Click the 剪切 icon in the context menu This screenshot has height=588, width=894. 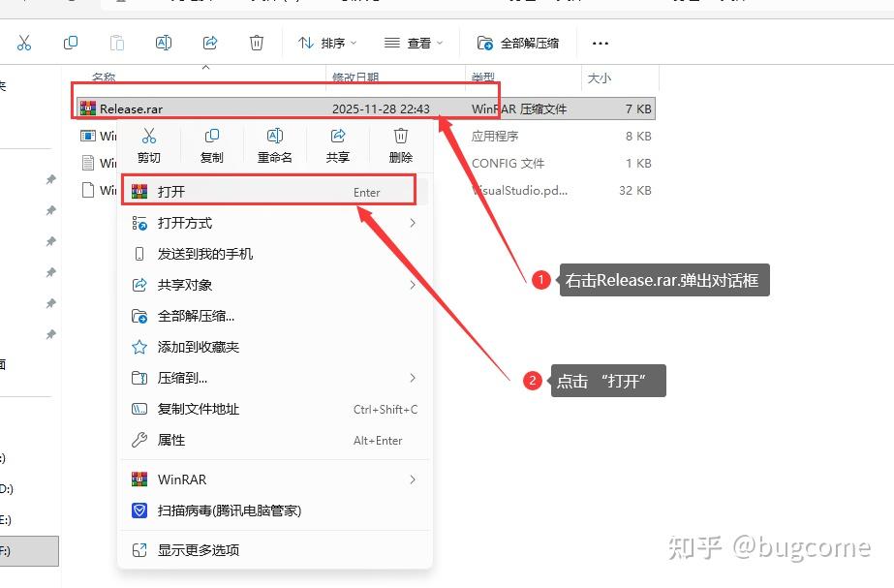coord(150,138)
